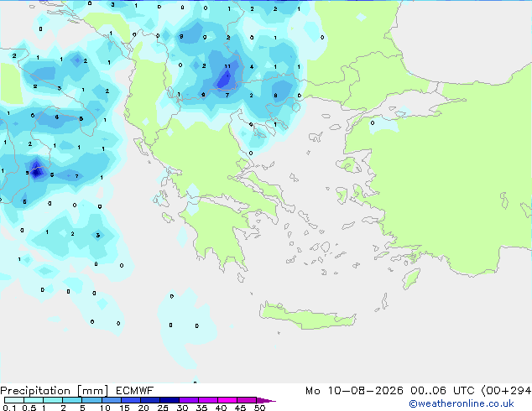This screenshot has height=411, width=532.
Task: Click the '50' legend scale label
Action: pyautogui.click(x=259, y=408)
